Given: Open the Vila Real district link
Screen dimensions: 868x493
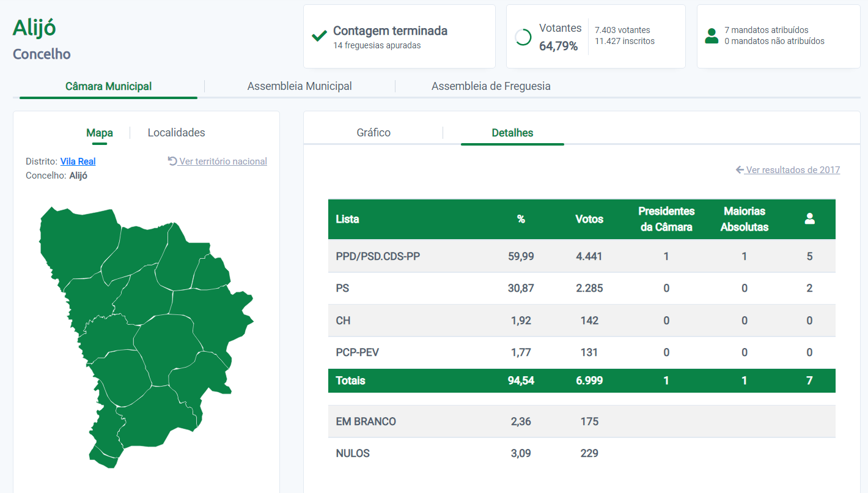Looking at the screenshot, I should click(78, 161).
